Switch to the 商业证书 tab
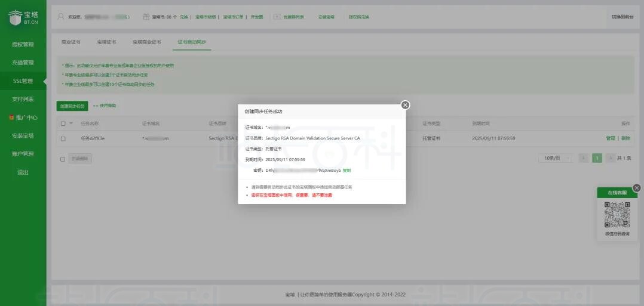This screenshot has width=644, height=306. tap(71, 42)
